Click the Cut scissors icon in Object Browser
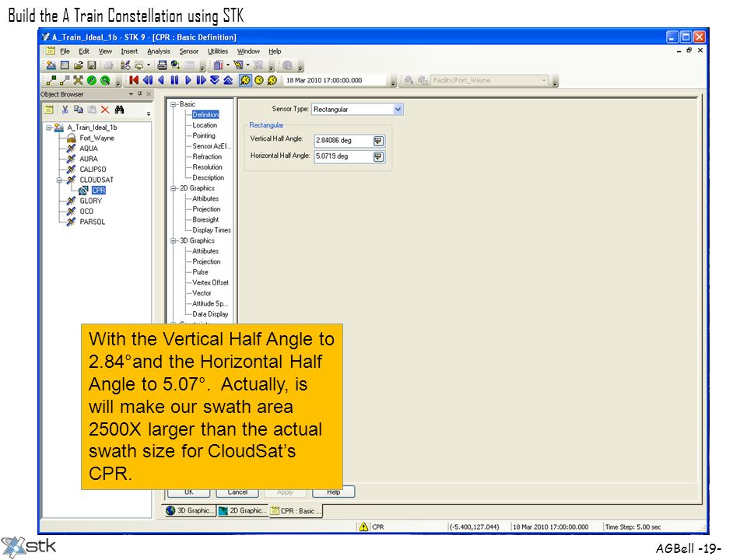The image size is (747, 560). pyautogui.click(x=65, y=110)
